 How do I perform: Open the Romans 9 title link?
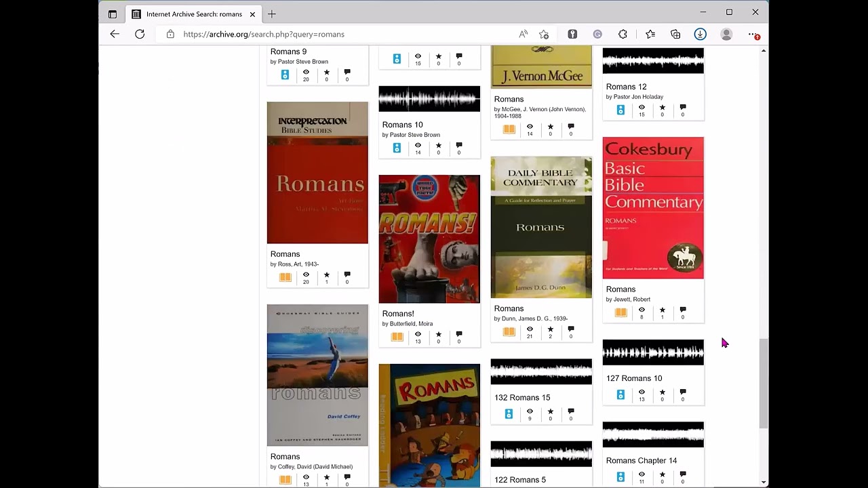coord(288,52)
